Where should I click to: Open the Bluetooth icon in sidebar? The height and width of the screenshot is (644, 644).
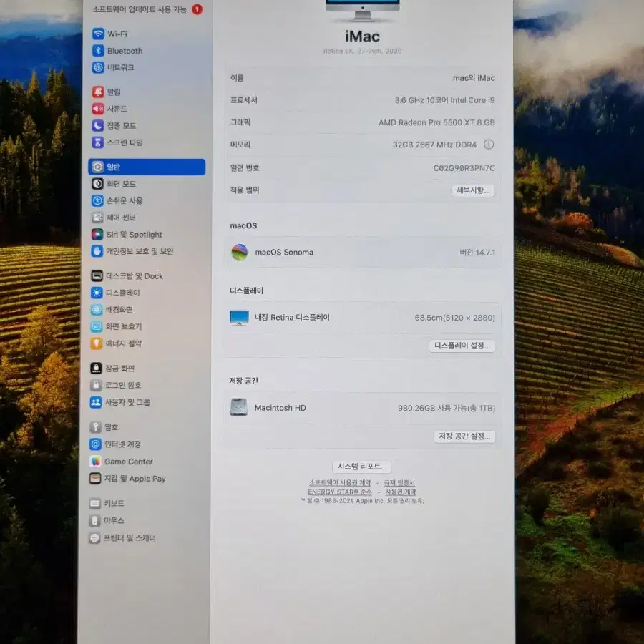pos(98,51)
